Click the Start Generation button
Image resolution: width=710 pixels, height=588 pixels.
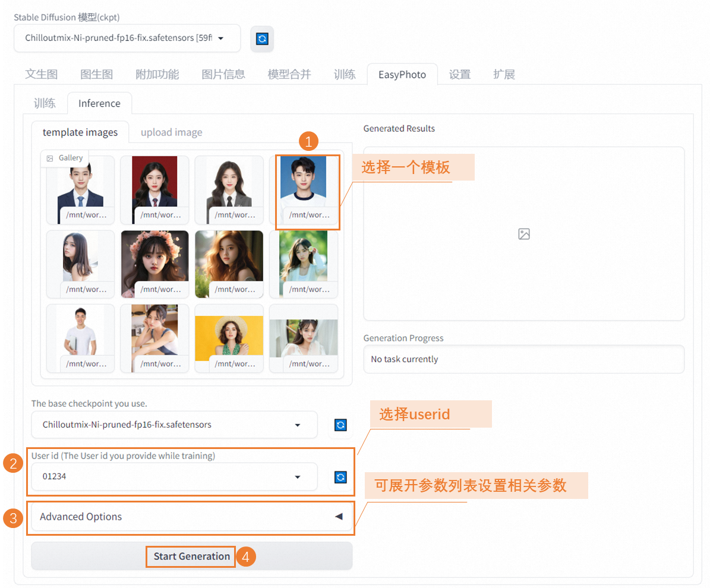[x=191, y=557]
